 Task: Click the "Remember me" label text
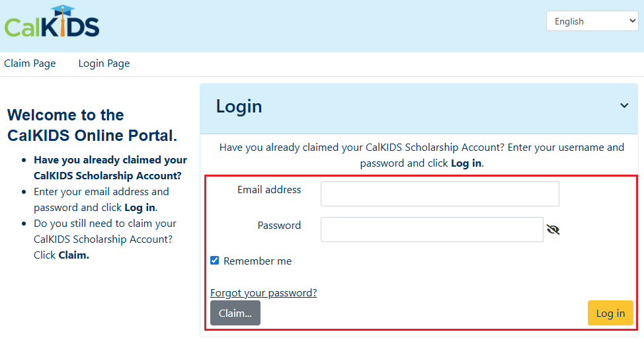(257, 261)
